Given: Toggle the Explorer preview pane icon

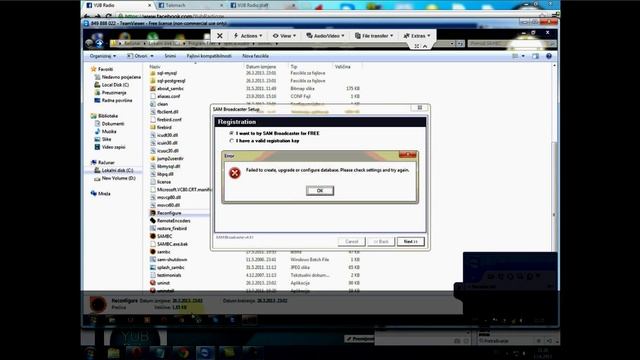Looking at the screenshot, I should click(536, 56).
